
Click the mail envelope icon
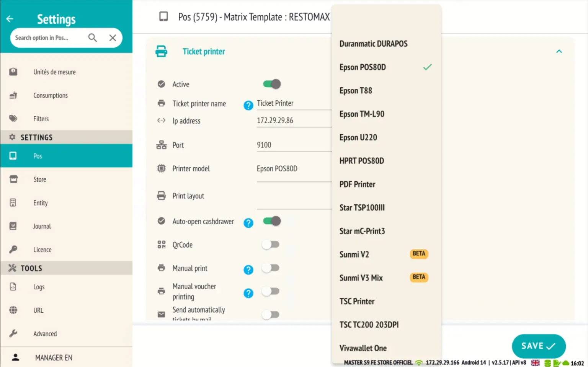coord(161,315)
